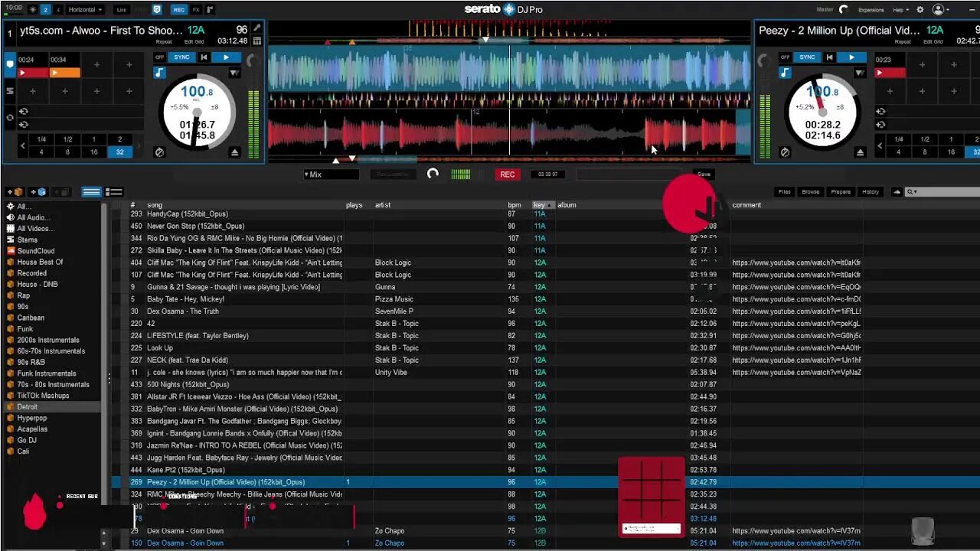Click the cloud streaming icon near search
The image size is (980, 551).
[x=897, y=192]
